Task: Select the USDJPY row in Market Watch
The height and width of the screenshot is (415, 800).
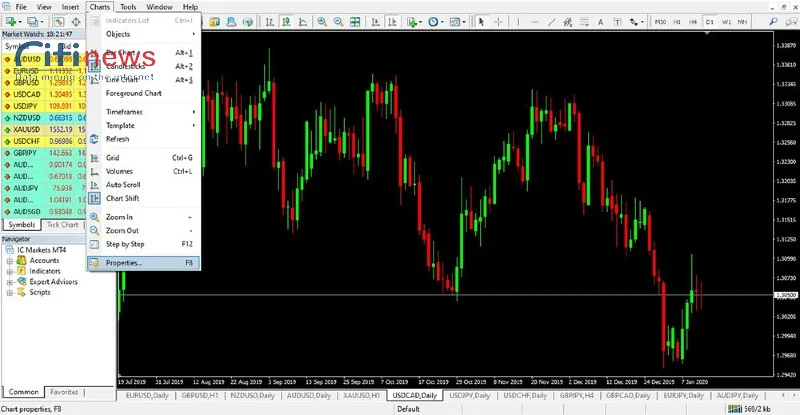Action: click(x=44, y=106)
